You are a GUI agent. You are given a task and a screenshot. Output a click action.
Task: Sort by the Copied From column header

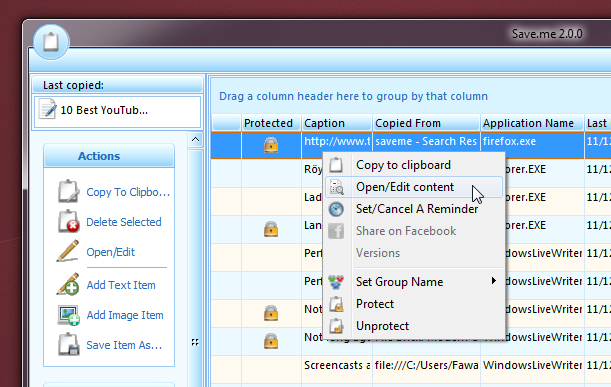point(426,123)
